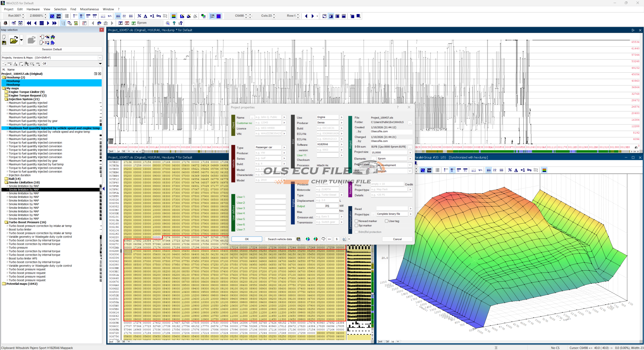Click the Project size input field

389,152
